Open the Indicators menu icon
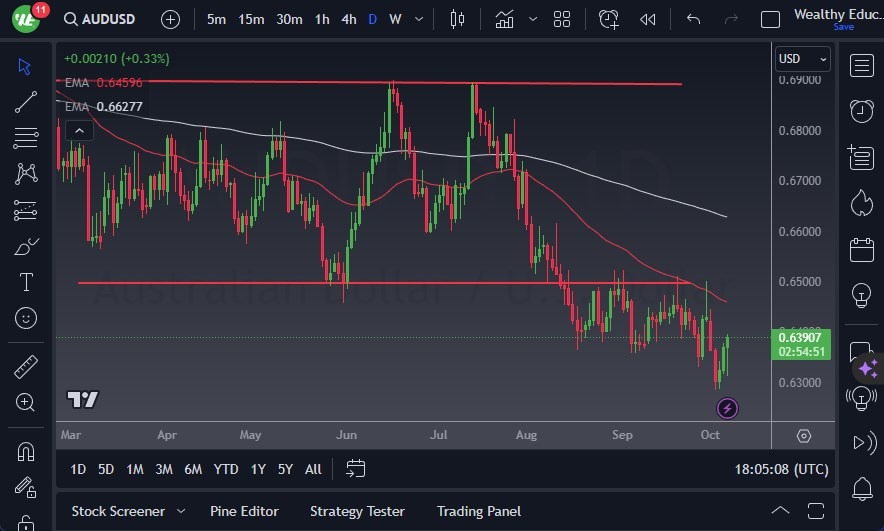This screenshot has width=884, height=531. [504, 19]
